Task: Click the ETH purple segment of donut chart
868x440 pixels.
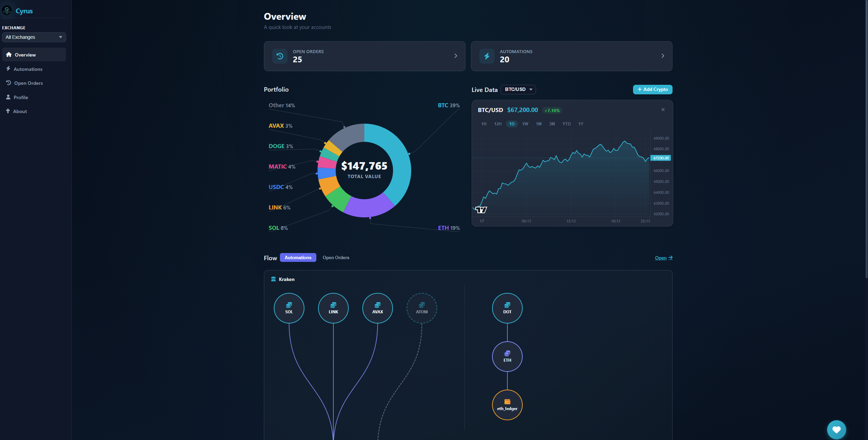Action: coord(369,207)
